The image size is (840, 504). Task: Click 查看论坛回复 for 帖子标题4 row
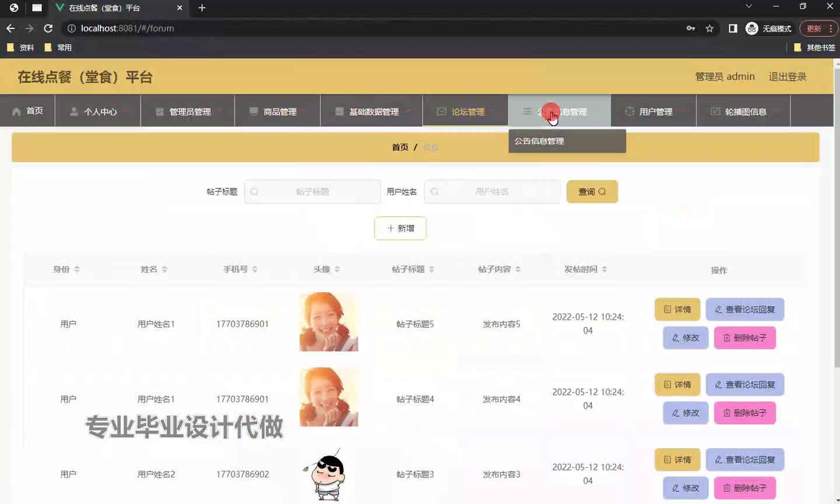pyautogui.click(x=745, y=384)
